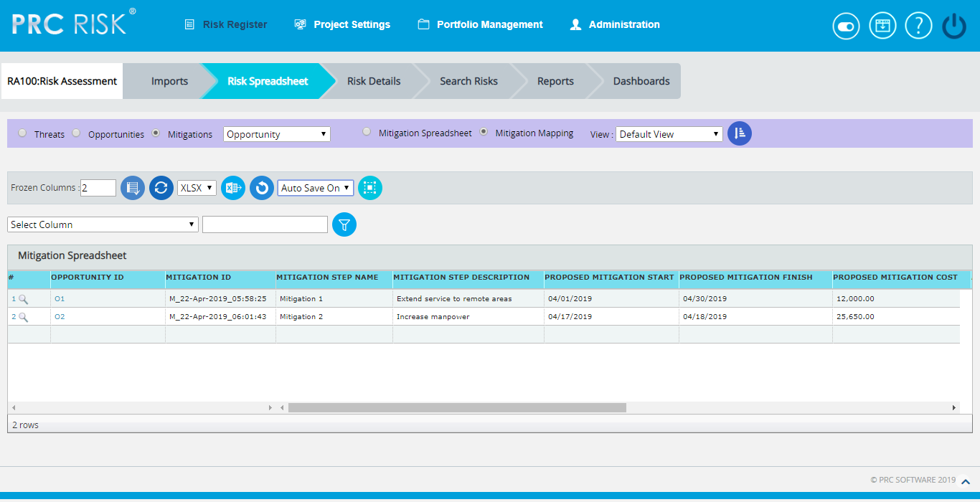Click the PRC Risk logo
The height and width of the screenshot is (502, 980).
pyautogui.click(x=74, y=22)
